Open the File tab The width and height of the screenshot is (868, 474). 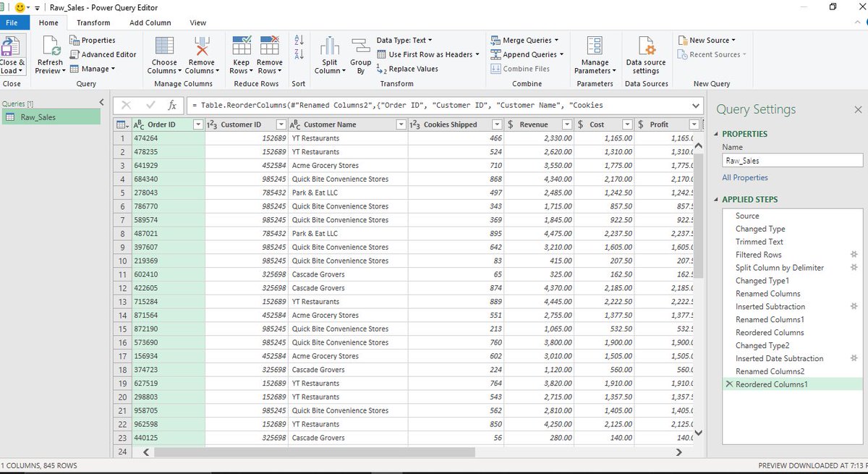pos(12,22)
